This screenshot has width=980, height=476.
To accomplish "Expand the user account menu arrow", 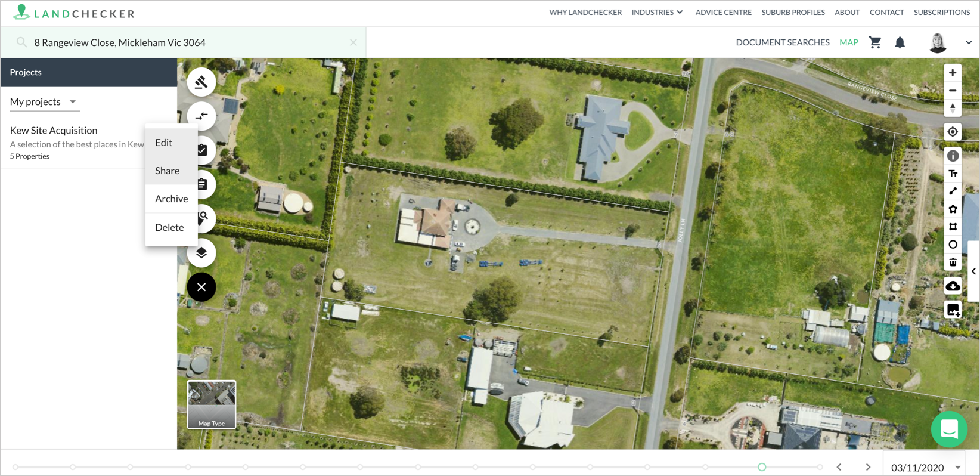I will 969,42.
